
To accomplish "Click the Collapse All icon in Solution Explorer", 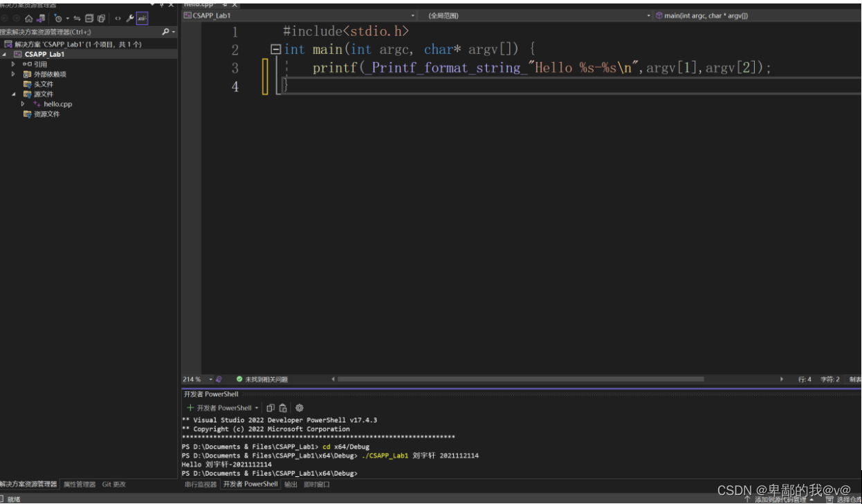I will click(x=89, y=18).
